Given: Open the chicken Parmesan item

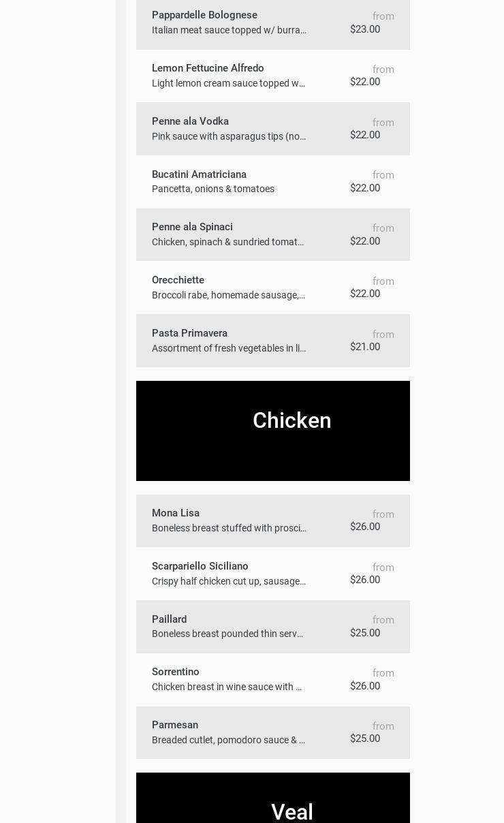Looking at the screenshot, I should click(175, 725).
